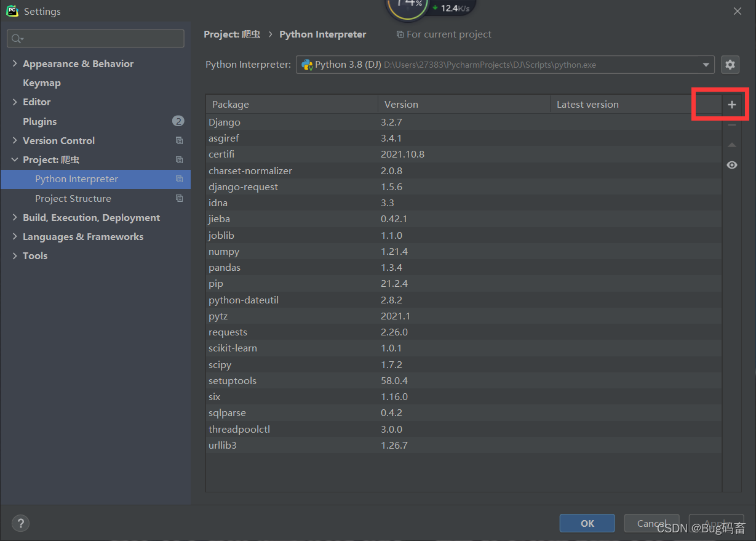The image size is (756, 541).
Task: Open the Python Interpreter dropdown
Action: [x=706, y=65]
